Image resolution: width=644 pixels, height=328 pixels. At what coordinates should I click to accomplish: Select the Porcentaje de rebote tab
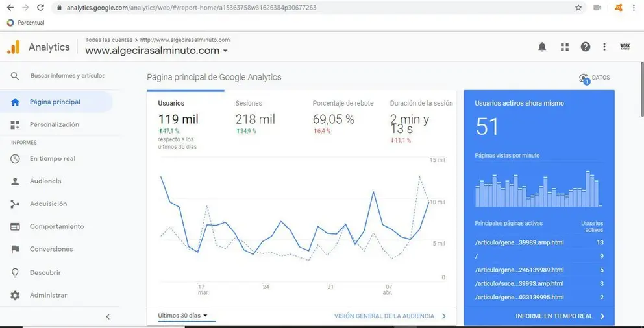click(x=343, y=118)
